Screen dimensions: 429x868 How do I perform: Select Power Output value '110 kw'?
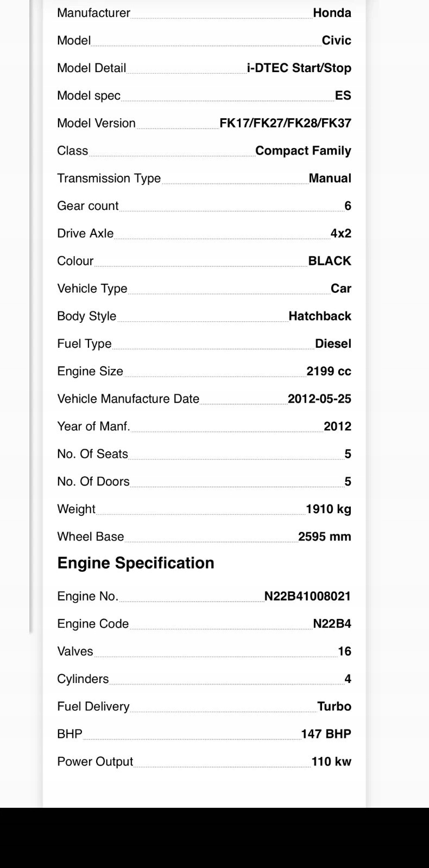coord(331,762)
